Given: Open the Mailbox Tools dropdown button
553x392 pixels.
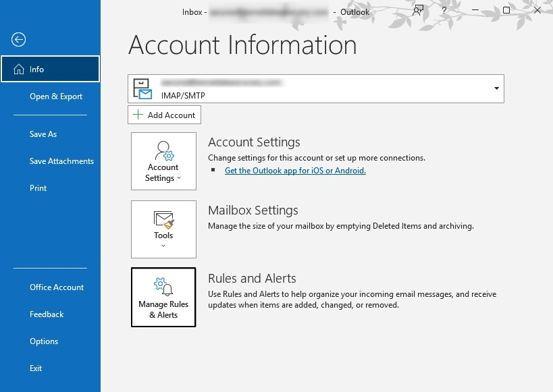Looking at the screenshot, I should (163, 229).
